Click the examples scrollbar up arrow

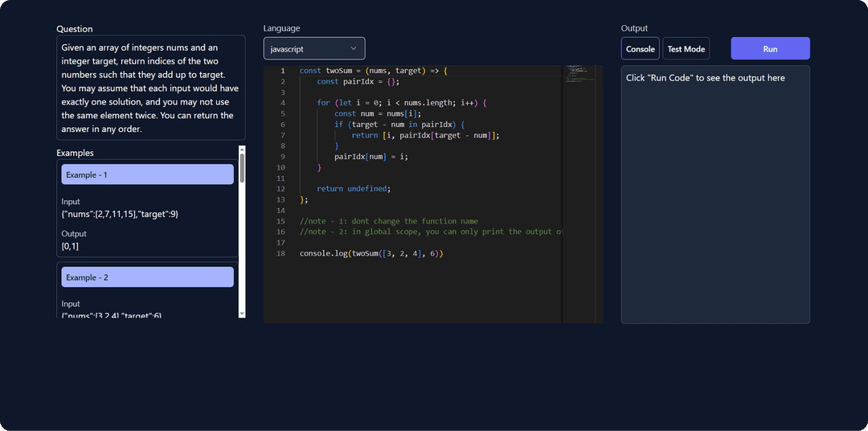click(x=242, y=150)
